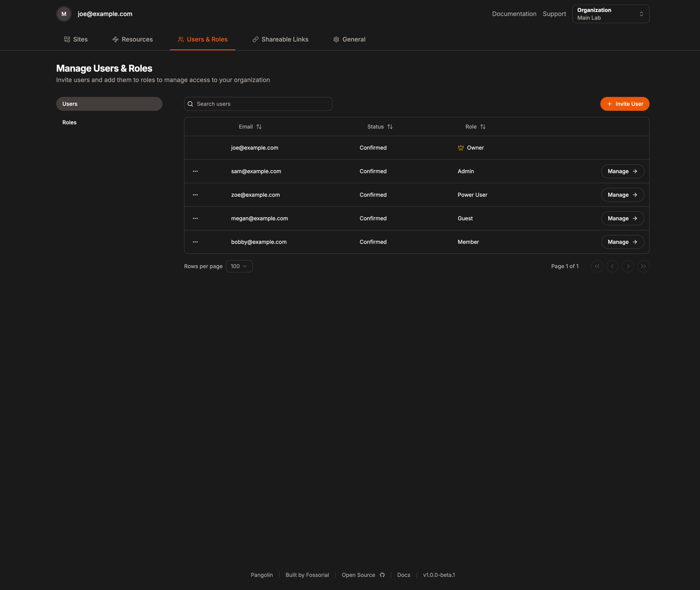Open the Documentation link
This screenshot has width=700, height=590.
[x=514, y=14]
